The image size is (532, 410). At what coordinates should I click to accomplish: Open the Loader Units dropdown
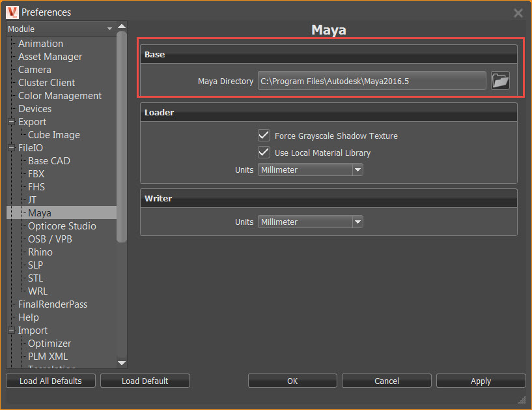[357, 169]
